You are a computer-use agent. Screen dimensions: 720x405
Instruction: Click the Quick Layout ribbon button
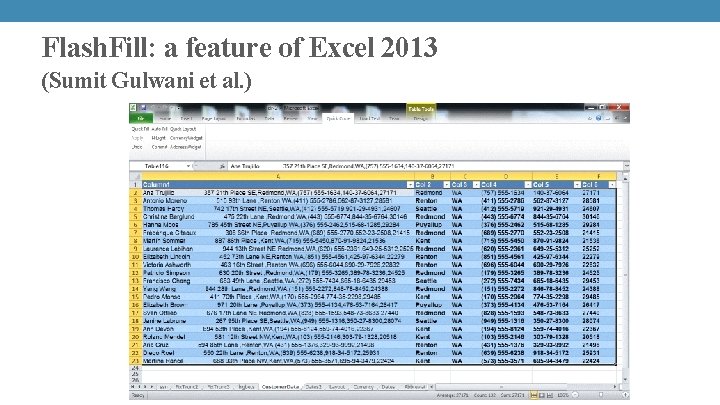point(183,129)
